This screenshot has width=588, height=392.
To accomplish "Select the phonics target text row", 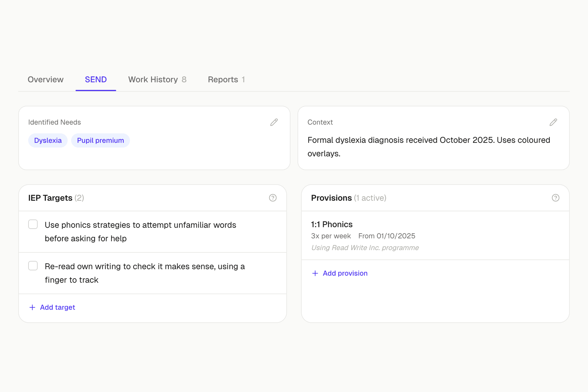I will click(x=140, y=232).
